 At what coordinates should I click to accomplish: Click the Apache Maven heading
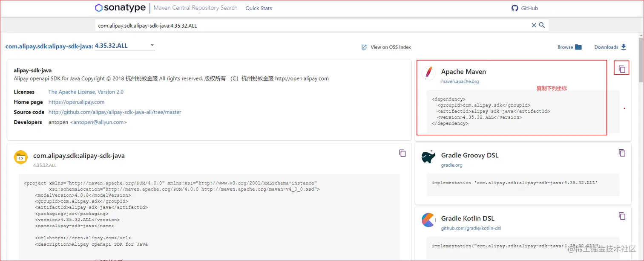[x=463, y=72]
